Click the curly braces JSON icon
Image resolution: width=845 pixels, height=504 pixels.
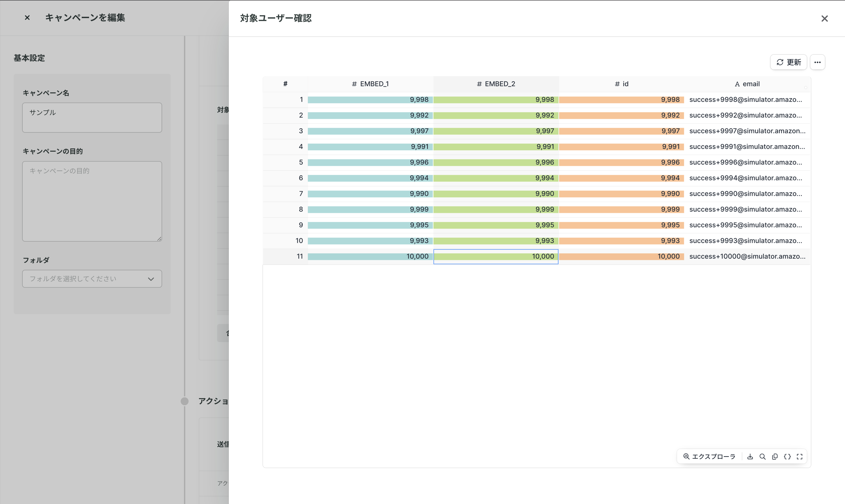point(787,457)
